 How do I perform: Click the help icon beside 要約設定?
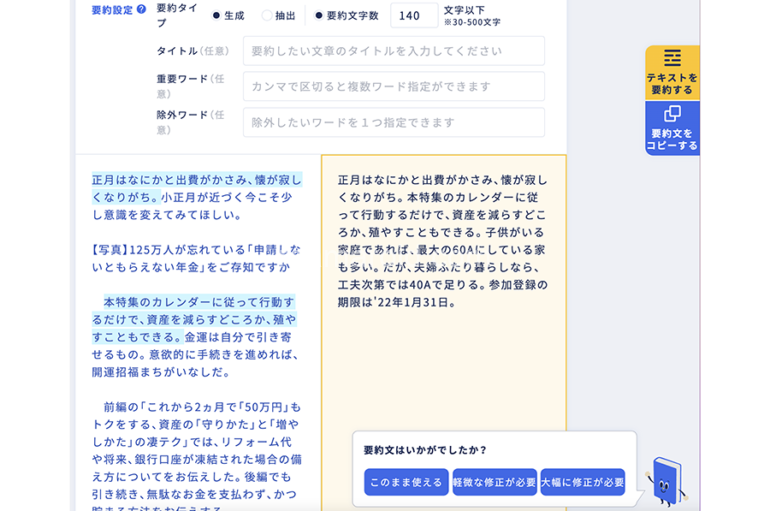(141, 10)
